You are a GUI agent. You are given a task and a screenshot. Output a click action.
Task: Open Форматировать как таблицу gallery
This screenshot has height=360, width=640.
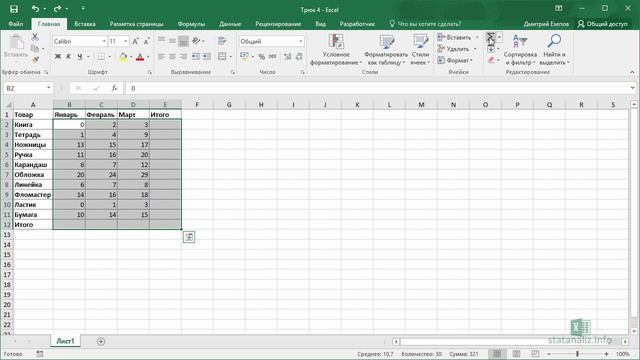(x=386, y=49)
